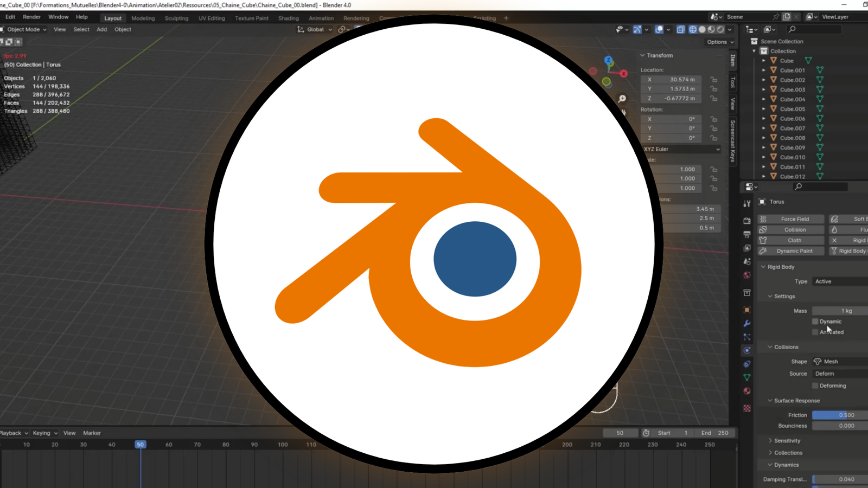Open the Texture properties tab
868x488 pixels.
coord(747,408)
